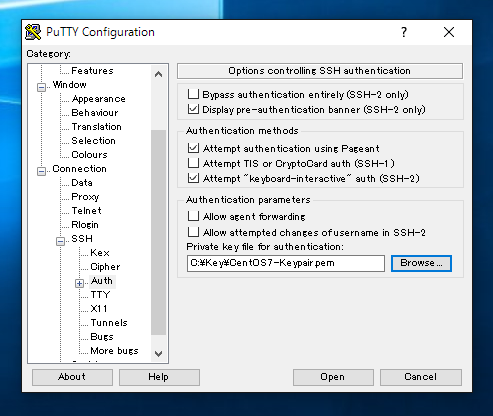Expand the Auth tree node

(79, 283)
